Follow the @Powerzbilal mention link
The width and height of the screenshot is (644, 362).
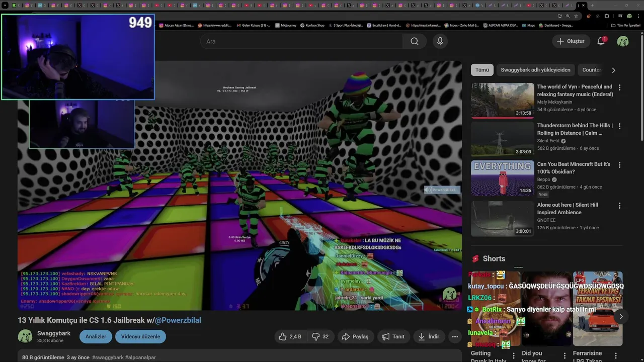point(178,320)
